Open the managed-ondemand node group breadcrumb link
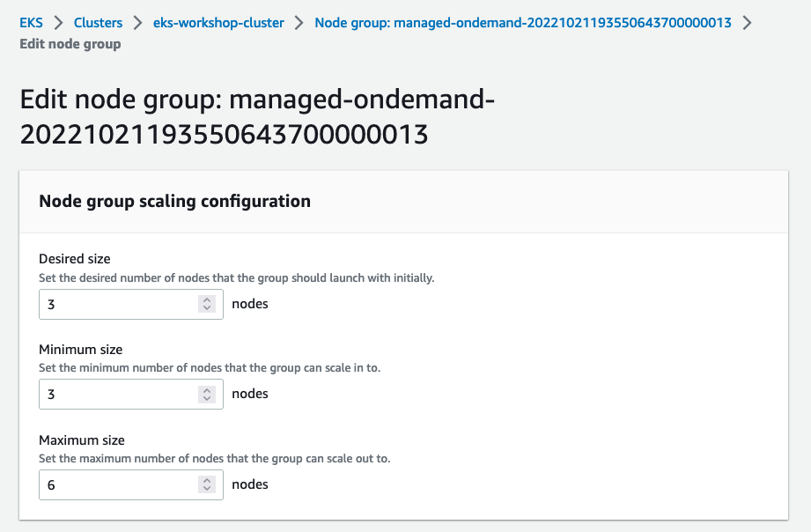Image resolution: width=811 pixels, height=532 pixels. click(523, 23)
